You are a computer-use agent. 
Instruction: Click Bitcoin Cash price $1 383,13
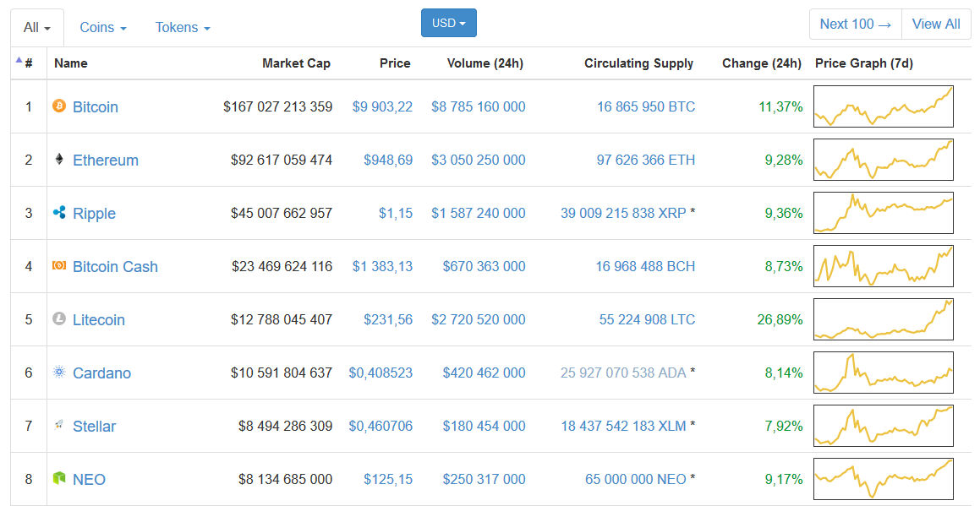pos(382,266)
